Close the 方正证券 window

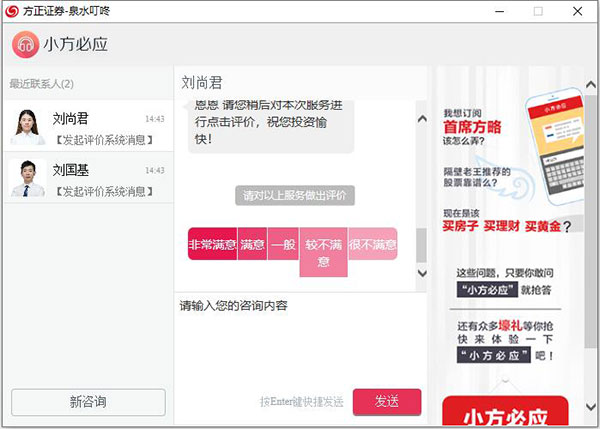click(x=577, y=11)
